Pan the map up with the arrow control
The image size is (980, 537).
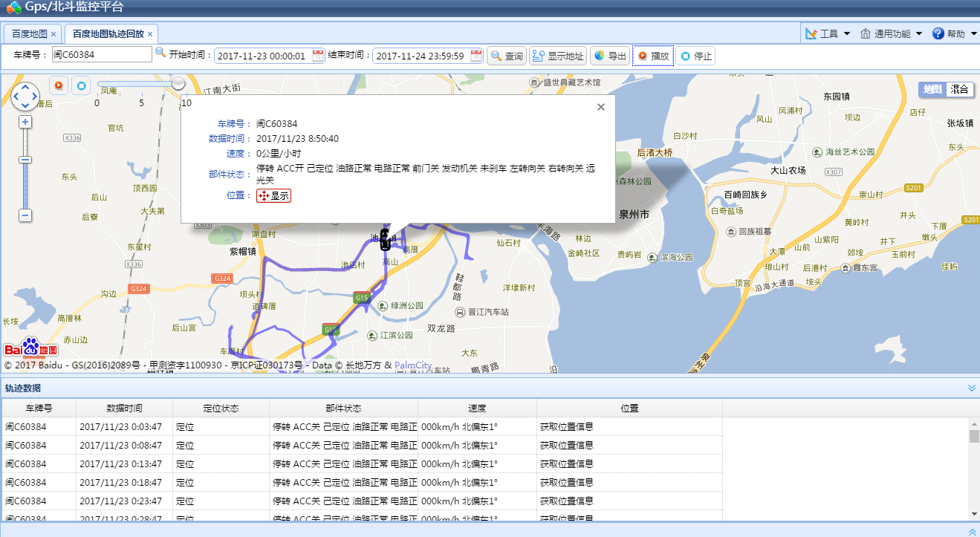[25, 87]
